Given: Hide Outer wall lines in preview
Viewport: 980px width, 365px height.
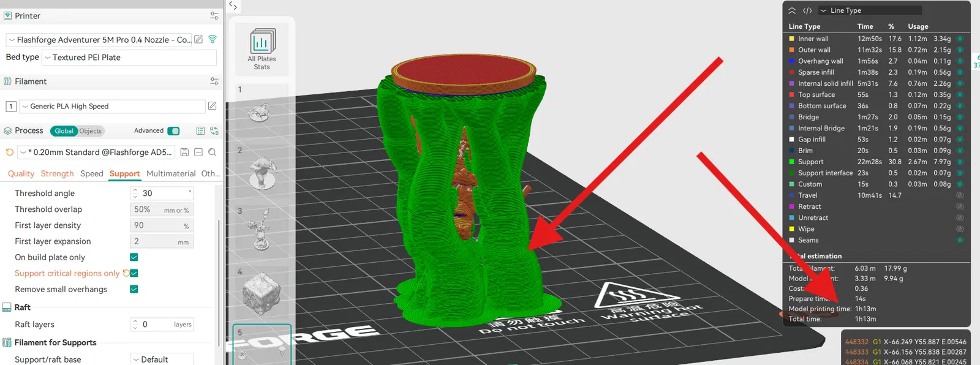Looking at the screenshot, I should click(960, 50).
